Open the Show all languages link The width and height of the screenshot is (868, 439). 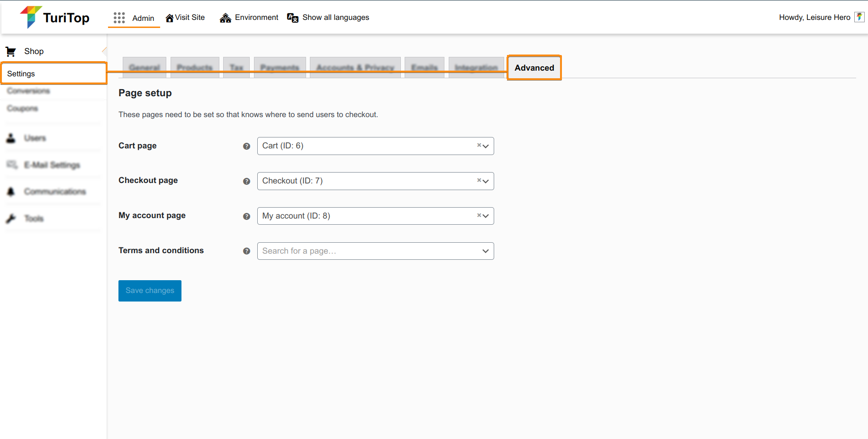click(x=335, y=18)
